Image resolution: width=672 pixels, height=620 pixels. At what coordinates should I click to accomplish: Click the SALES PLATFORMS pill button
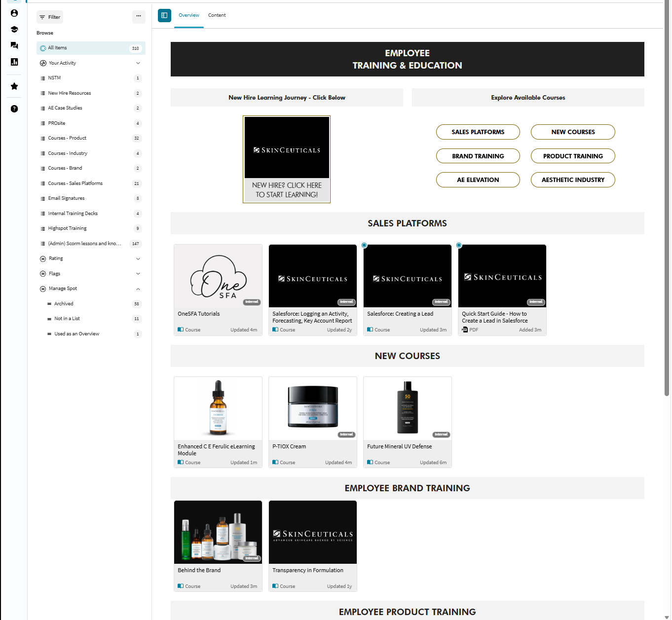point(478,132)
